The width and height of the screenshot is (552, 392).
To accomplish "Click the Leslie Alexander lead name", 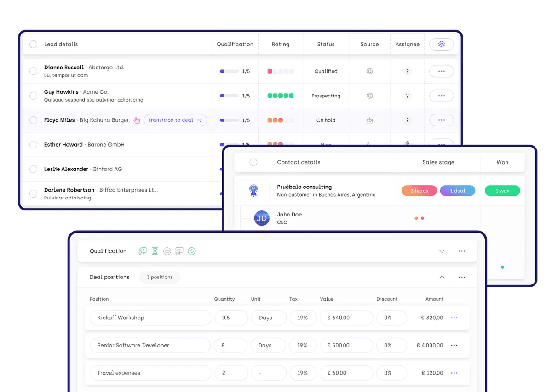I will point(66,169).
